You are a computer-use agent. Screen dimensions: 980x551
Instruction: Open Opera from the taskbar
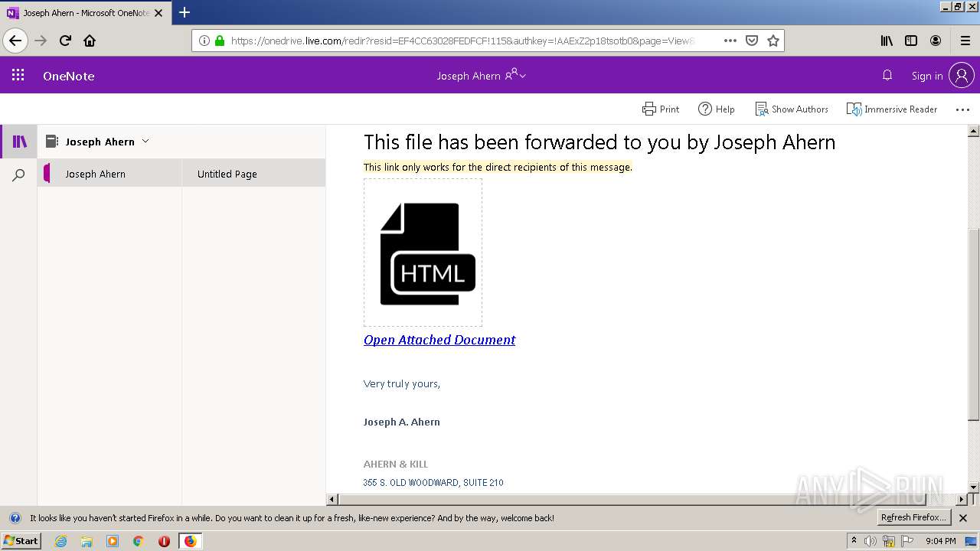click(164, 541)
